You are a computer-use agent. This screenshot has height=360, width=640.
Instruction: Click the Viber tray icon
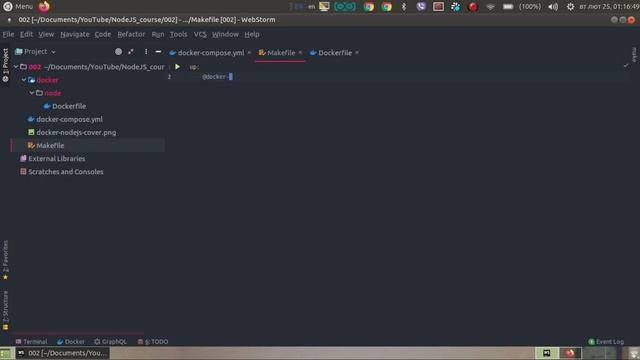421,7
